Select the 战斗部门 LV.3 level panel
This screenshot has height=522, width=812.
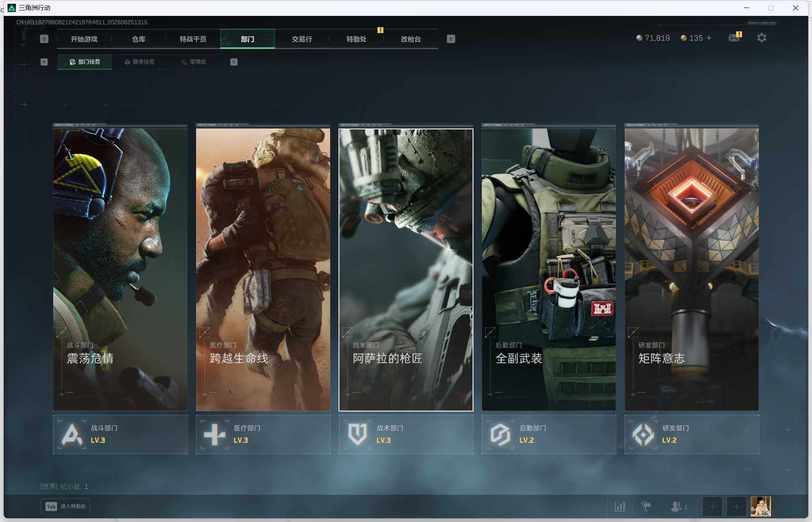pyautogui.click(x=120, y=435)
